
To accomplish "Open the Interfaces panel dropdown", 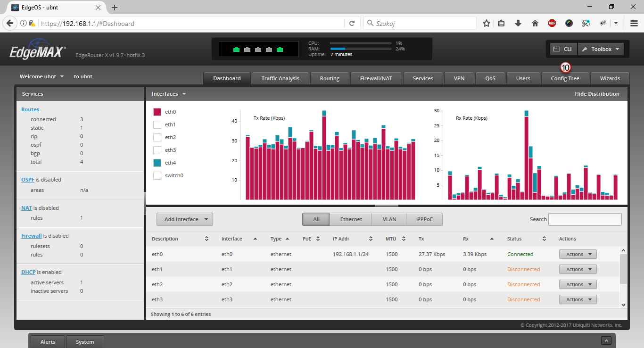I will 169,94.
